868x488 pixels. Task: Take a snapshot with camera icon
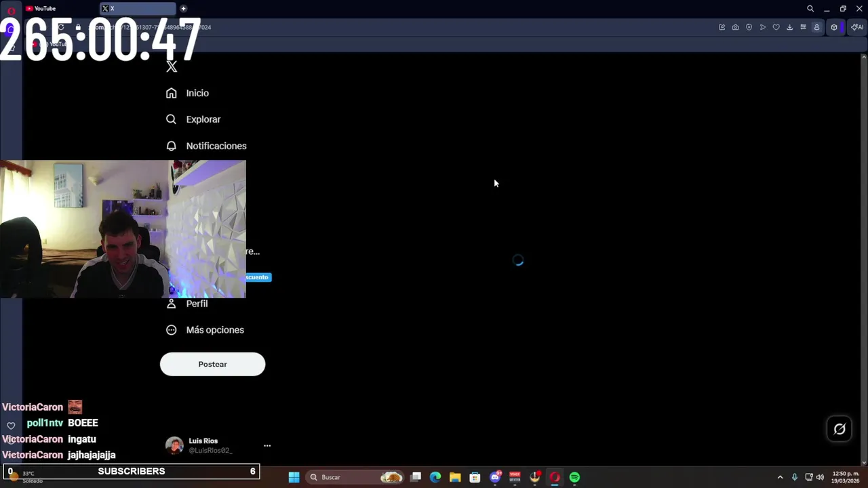(x=735, y=27)
